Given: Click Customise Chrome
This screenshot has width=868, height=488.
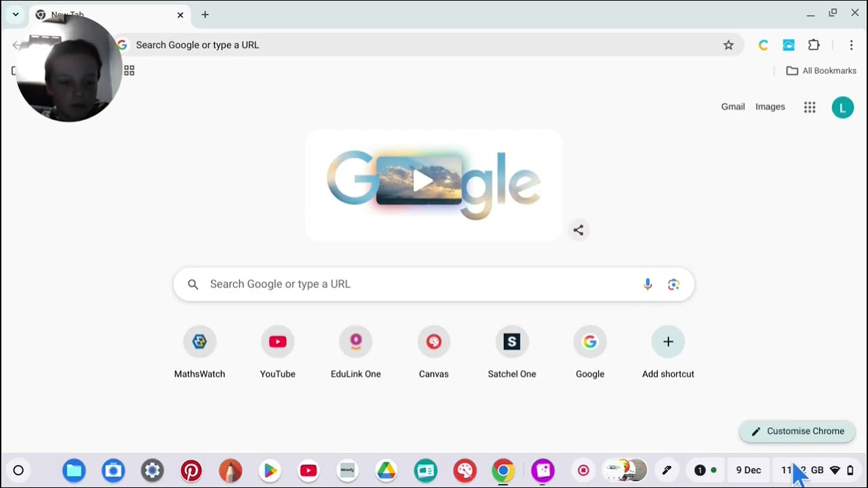Looking at the screenshot, I should coord(797,431).
